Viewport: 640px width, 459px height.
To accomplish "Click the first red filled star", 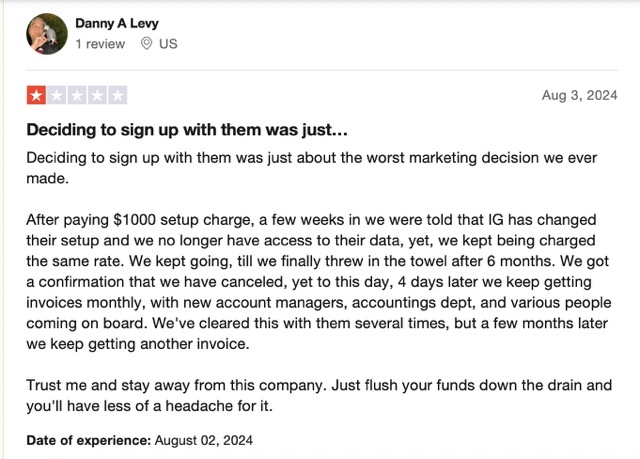I will [x=36, y=95].
